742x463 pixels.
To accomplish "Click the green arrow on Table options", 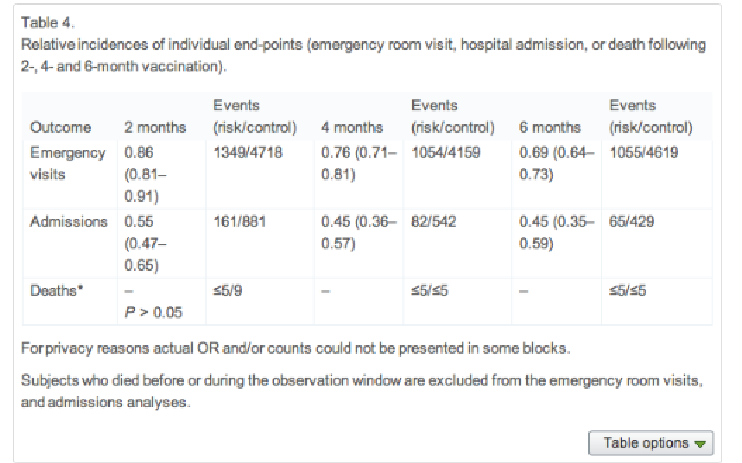I will 700,444.
